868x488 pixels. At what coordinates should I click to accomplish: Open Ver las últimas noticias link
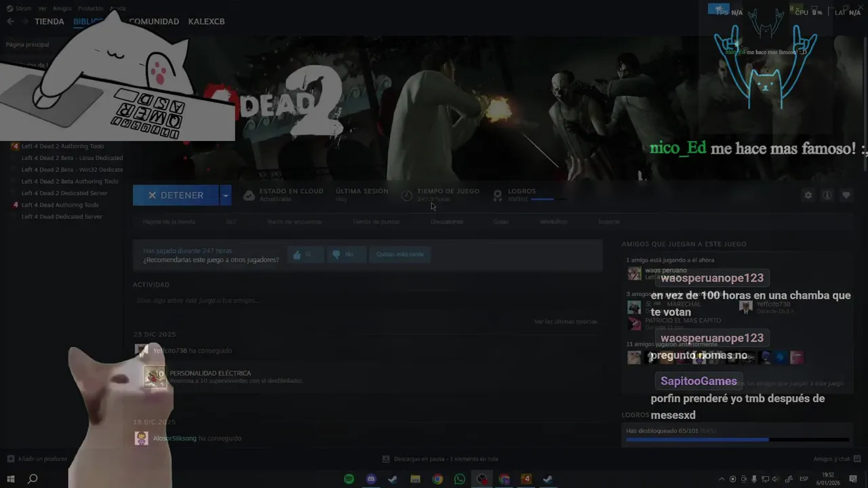coord(566,322)
